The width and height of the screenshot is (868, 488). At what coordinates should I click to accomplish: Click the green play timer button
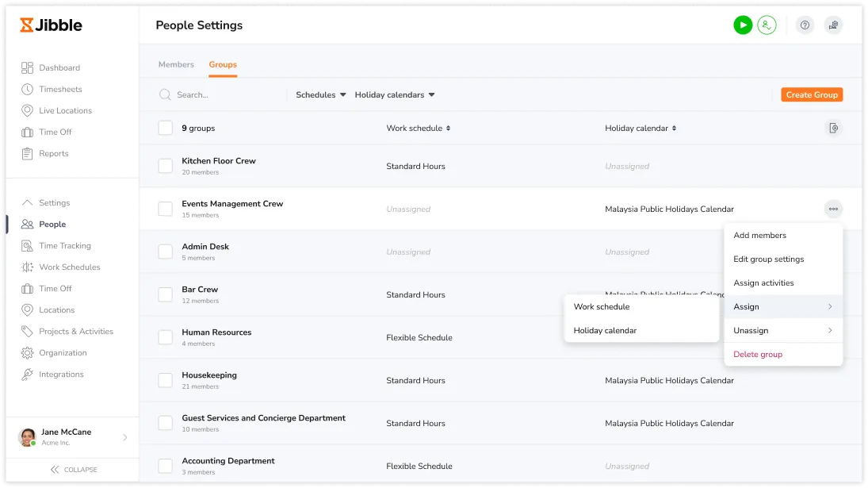coord(742,25)
